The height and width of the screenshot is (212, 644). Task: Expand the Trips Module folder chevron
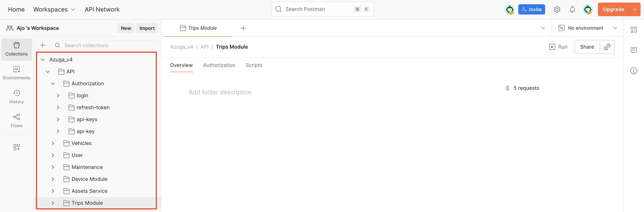tap(53, 203)
